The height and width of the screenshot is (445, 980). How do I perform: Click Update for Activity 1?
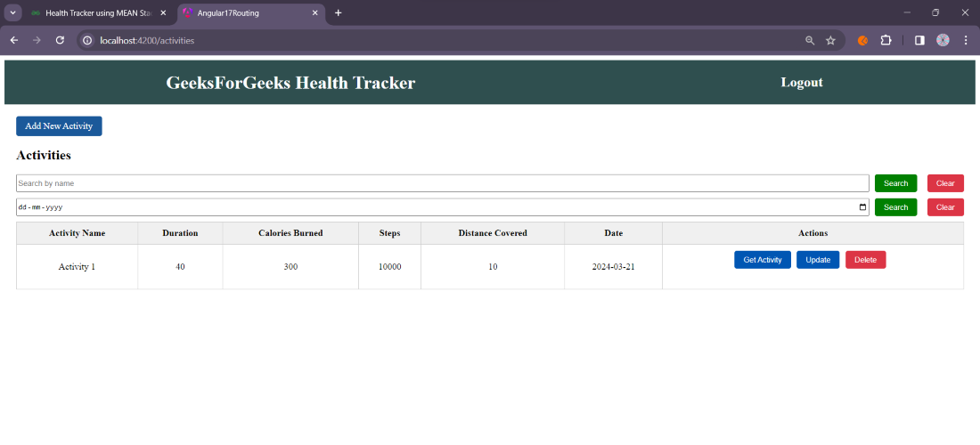click(x=818, y=260)
